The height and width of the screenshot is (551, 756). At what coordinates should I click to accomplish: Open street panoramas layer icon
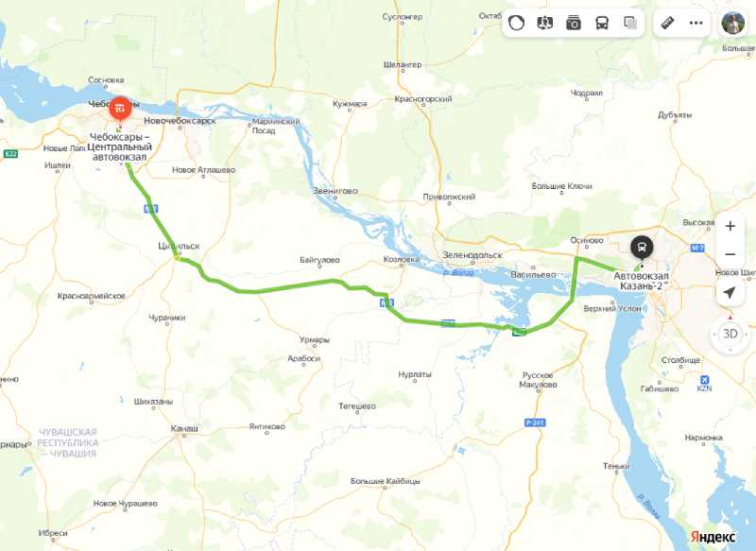(545, 23)
